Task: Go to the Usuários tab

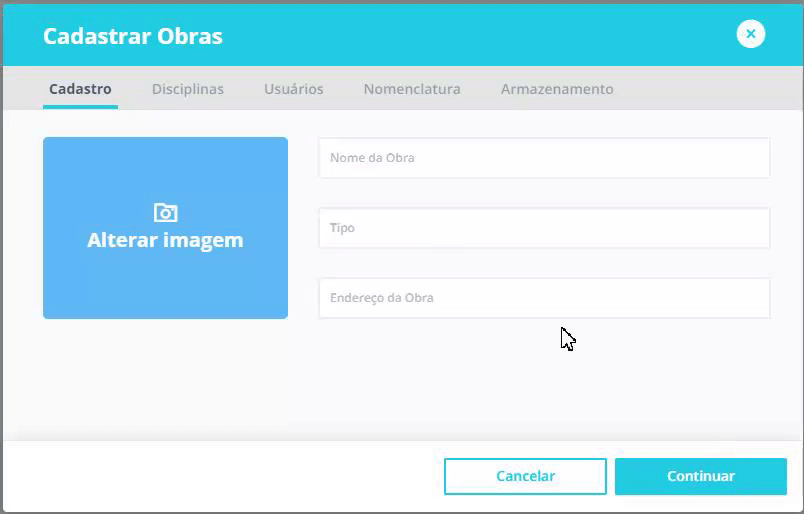Action: coord(293,89)
